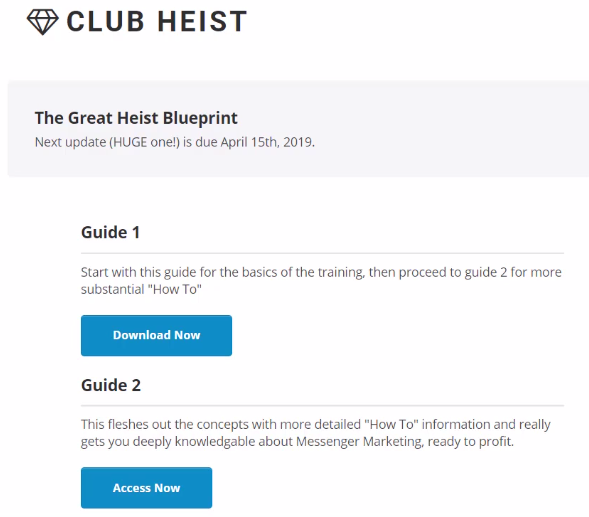Click "ready to profit" text in Guide 2
This screenshot has width=589, height=517.
[470, 441]
